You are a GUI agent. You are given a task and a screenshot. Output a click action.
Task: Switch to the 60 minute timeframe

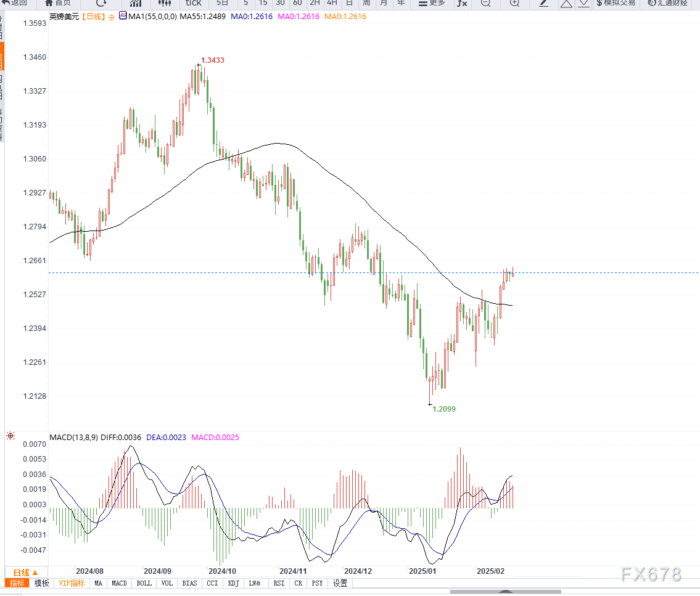(297, 3)
